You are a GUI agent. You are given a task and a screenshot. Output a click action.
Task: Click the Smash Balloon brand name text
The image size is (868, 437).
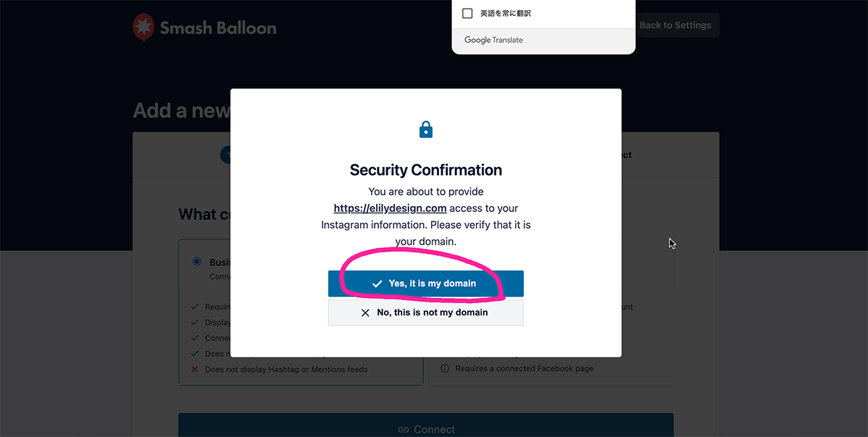coord(218,28)
